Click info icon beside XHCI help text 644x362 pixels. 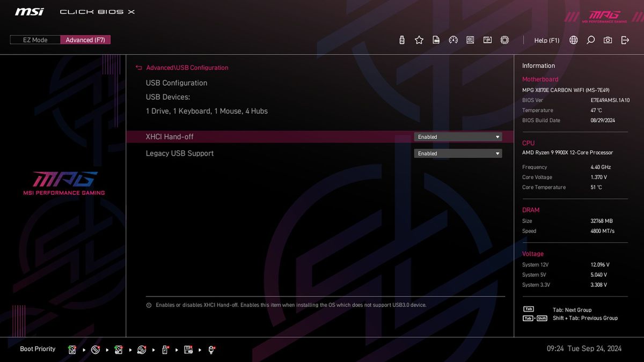click(149, 305)
